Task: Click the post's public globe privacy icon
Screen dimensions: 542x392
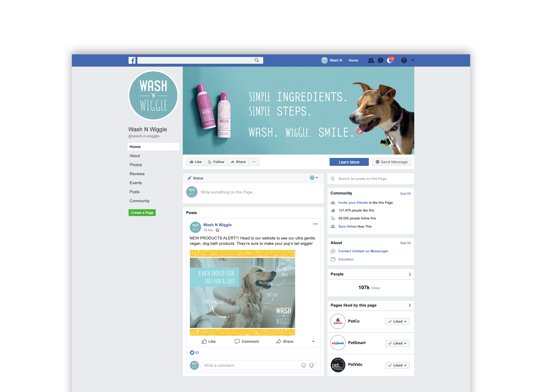Action: [x=218, y=230]
